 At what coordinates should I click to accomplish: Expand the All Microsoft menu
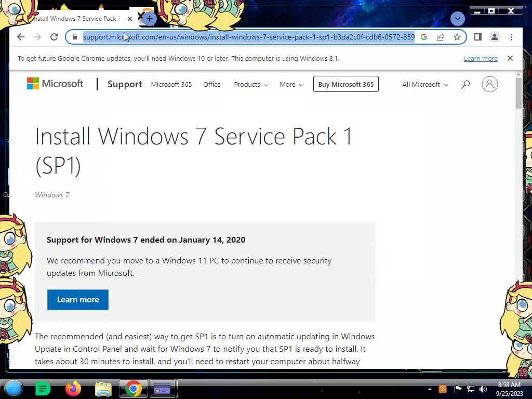tap(425, 85)
